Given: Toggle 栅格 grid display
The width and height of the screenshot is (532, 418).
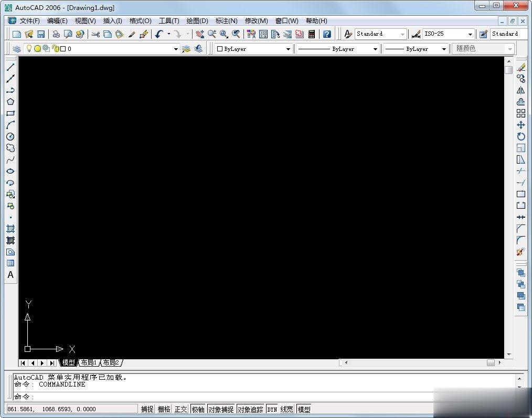Looking at the screenshot, I should click(x=164, y=409).
